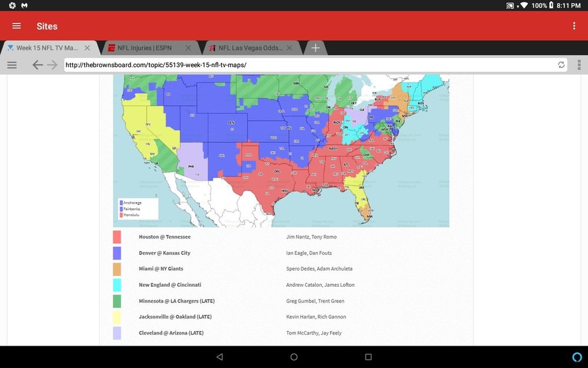The width and height of the screenshot is (588, 368).
Task: Click the blue Denver @ Kansas City swatch
Action: (x=117, y=253)
